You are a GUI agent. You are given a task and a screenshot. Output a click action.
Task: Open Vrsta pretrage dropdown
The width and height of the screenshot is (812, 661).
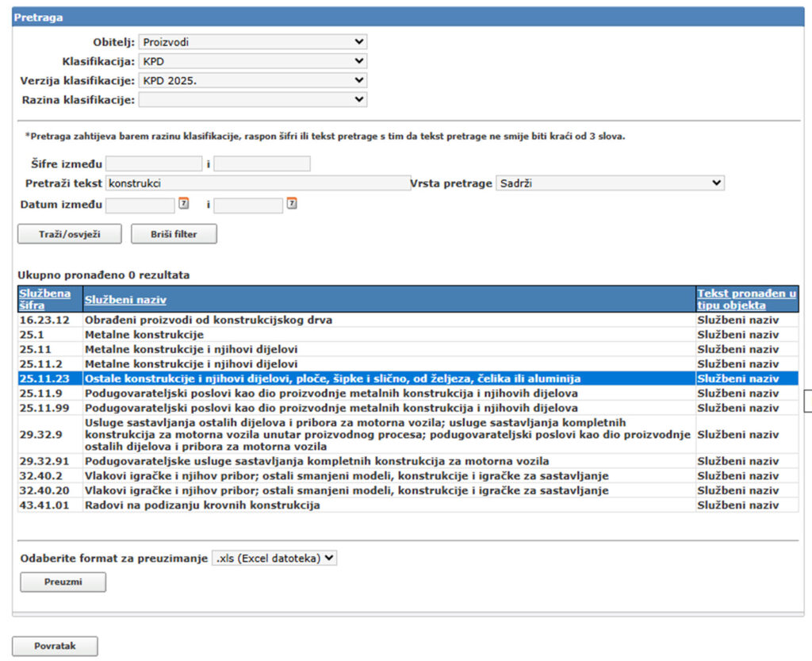point(609,183)
